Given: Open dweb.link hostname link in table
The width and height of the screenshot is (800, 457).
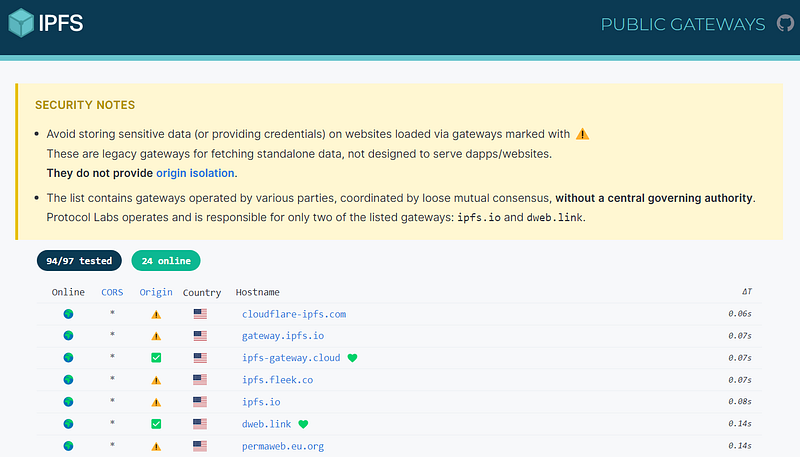Looking at the screenshot, I should click(266, 423).
